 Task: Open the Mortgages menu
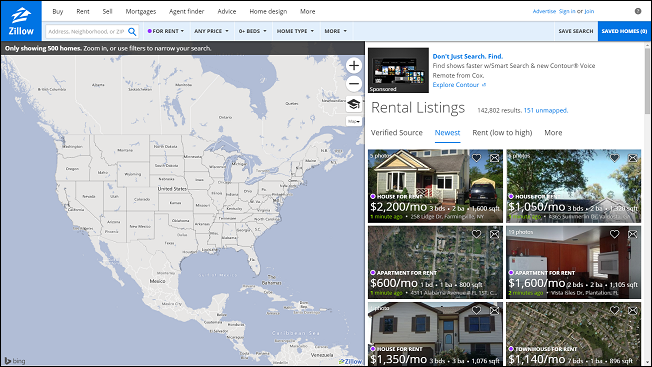141,12
